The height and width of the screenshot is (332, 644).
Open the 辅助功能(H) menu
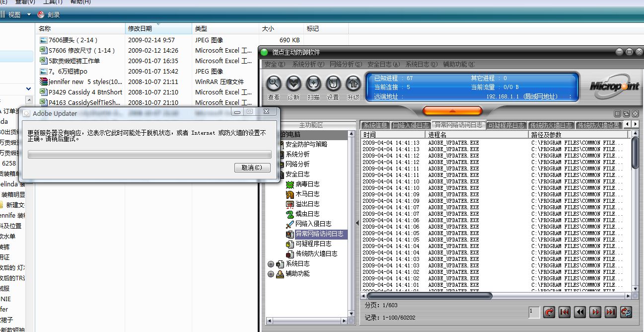459,65
